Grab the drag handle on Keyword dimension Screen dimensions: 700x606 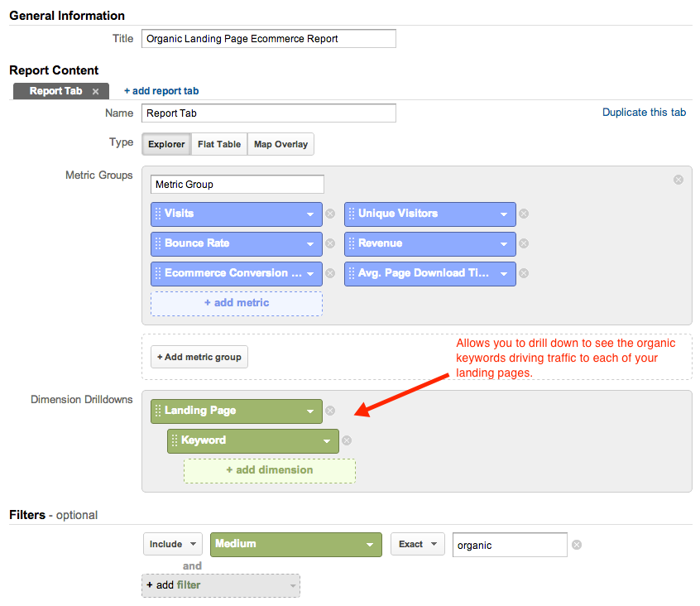(x=174, y=440)
